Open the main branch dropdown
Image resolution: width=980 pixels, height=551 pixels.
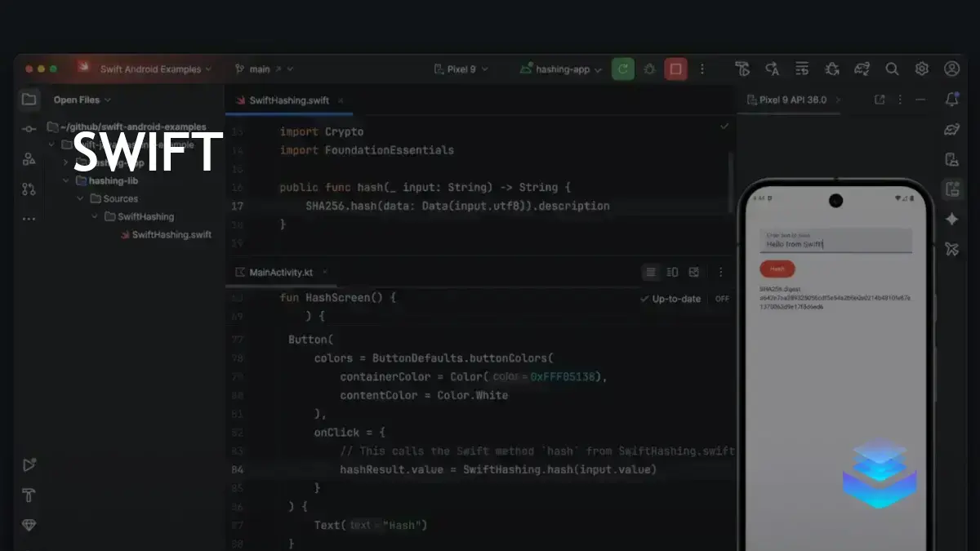263,69
